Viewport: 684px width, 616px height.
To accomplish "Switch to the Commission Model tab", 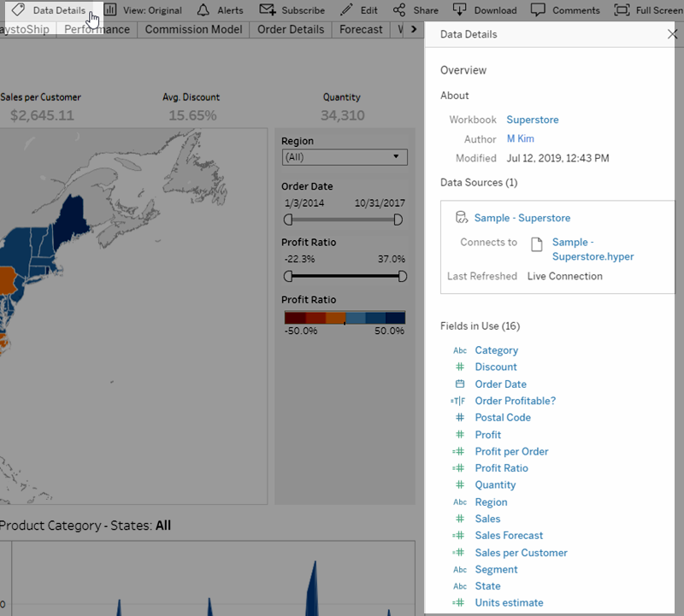I will tap(193, 29).
